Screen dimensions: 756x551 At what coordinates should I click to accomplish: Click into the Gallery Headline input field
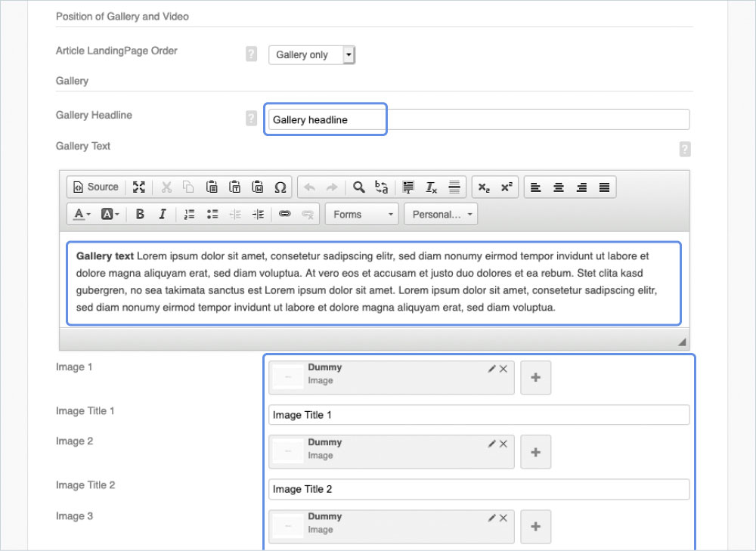point(479,119)
